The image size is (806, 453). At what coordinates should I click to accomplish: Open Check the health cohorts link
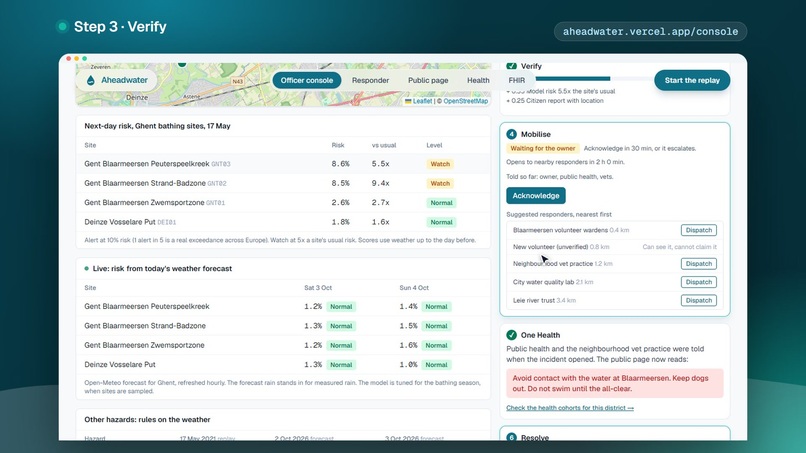coord(570,408)
